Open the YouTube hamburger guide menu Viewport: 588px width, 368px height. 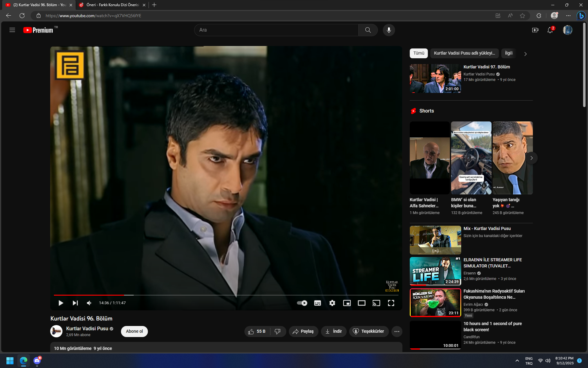point(12,30)
